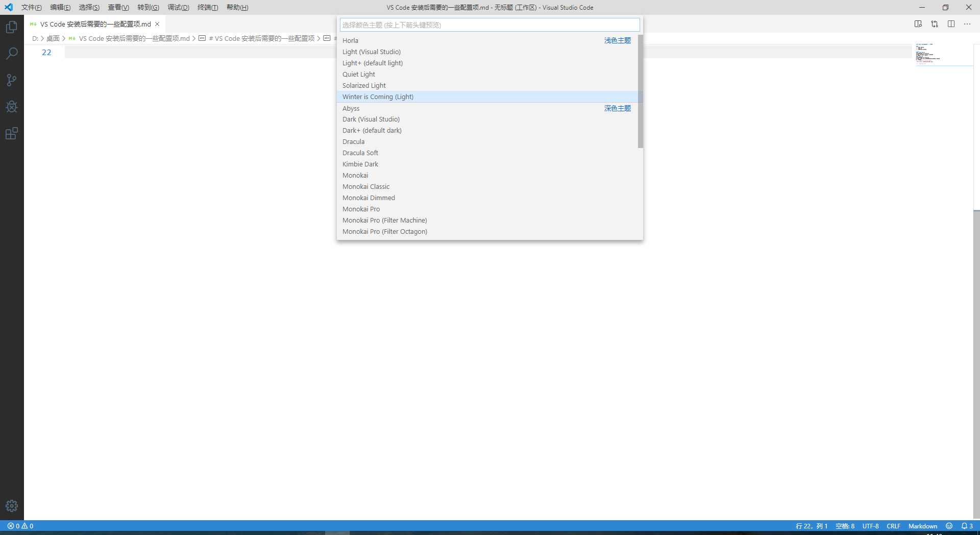Open the 终端(T) menu

coord(208,7)
